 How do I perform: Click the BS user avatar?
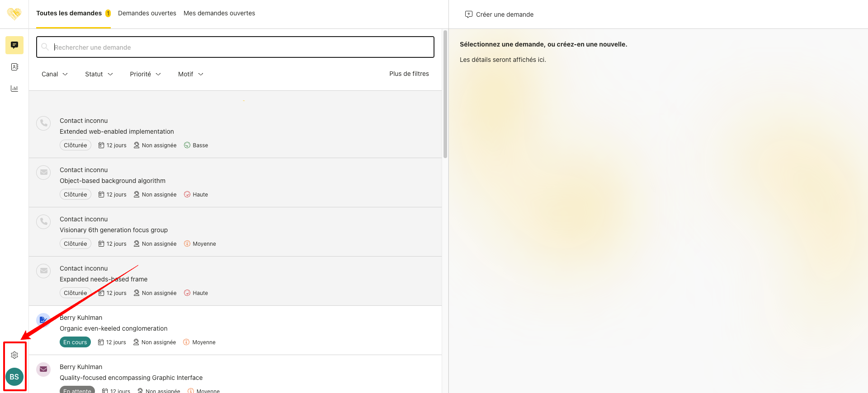pyautogui.click(x=14, y=377)
